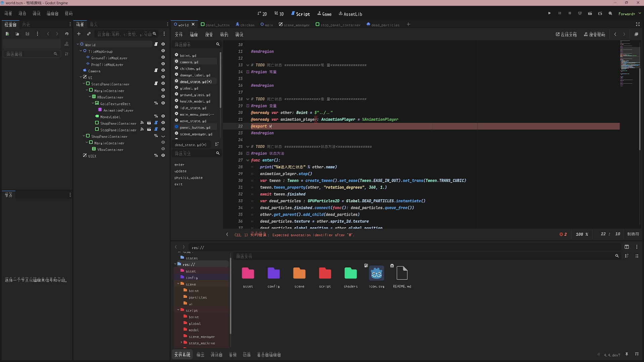This screenshot has width=644, height=362.
Task: Run the project with the play button
Action: click(549, 13)
